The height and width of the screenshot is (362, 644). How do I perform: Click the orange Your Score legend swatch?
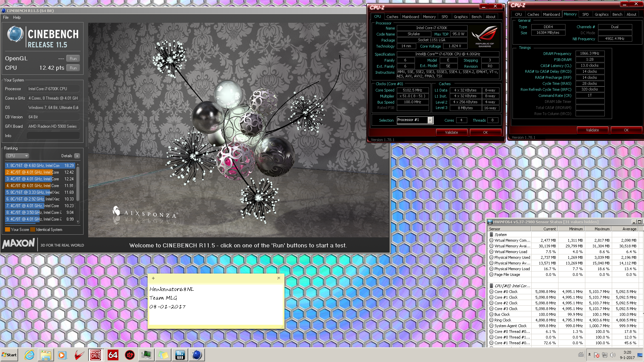pyautogui.click(x=7, y=230)
